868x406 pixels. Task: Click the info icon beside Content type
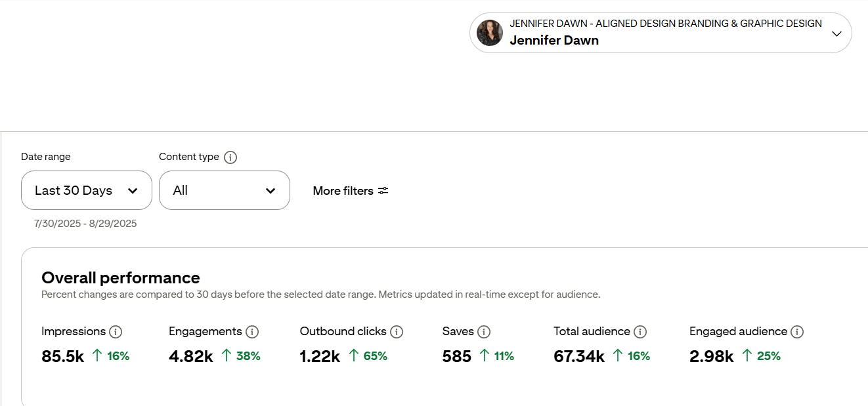coord(230,157)
